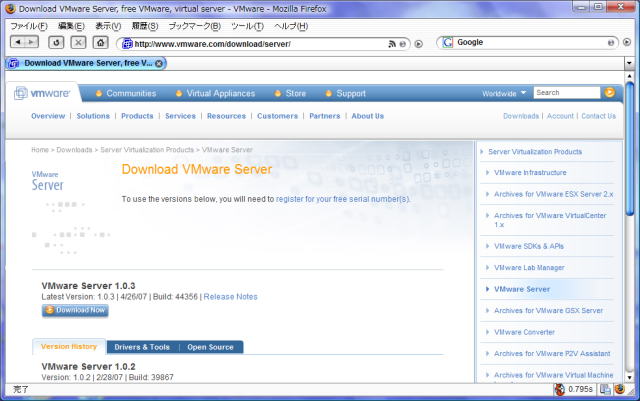Click the orange VMware search go button
640x401 pixels.
pyautogui.click(x=609, y=93)
